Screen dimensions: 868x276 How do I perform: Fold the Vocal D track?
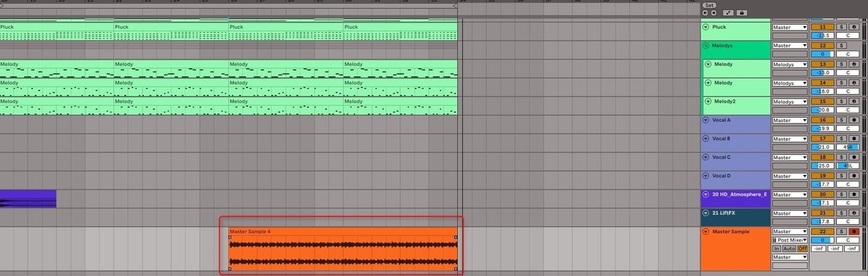point(705,176)
